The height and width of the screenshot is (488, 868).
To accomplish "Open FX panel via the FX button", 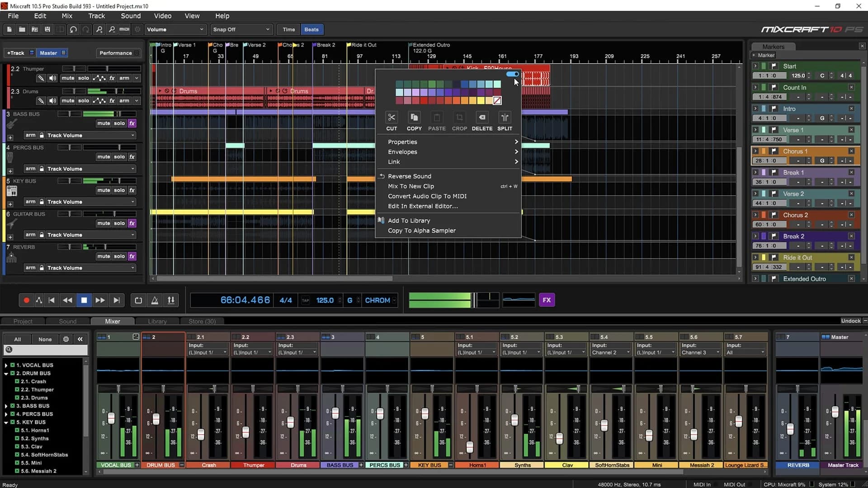I will [547, 300].
